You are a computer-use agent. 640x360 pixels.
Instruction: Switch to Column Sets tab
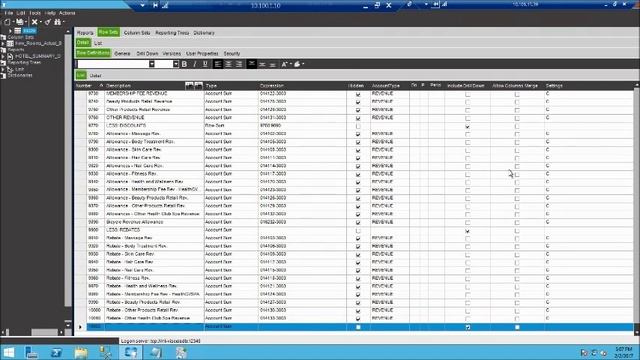tap(137, 33)
